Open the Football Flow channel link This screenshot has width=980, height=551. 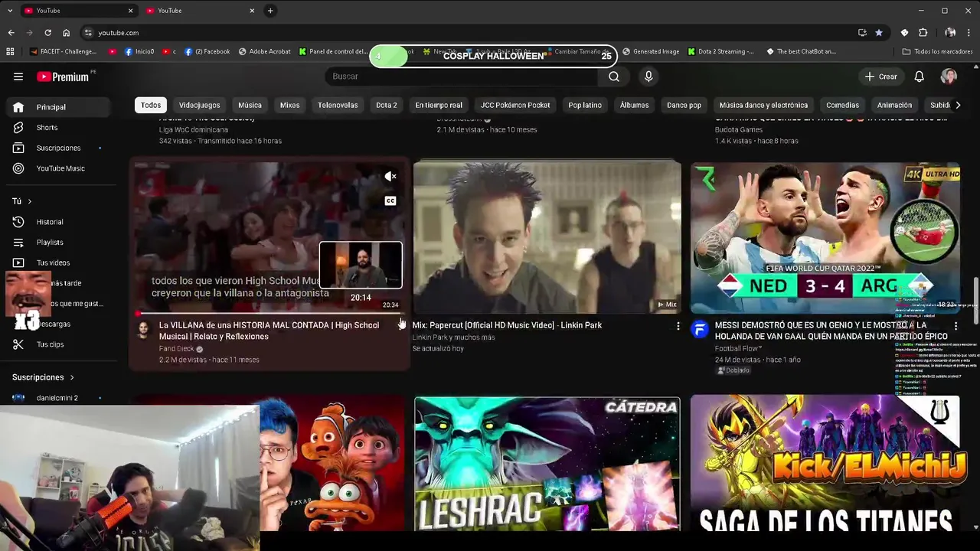(738, 349)
